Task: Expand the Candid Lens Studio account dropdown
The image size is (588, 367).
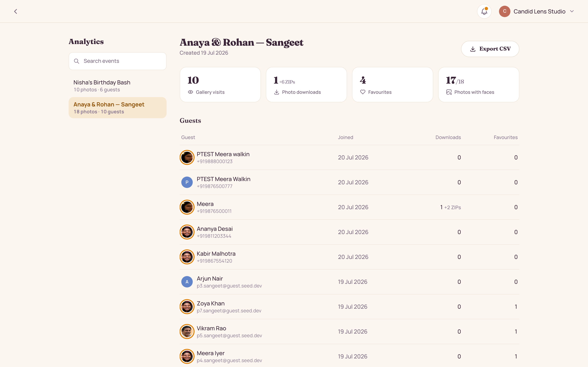Action: [571, 11]
